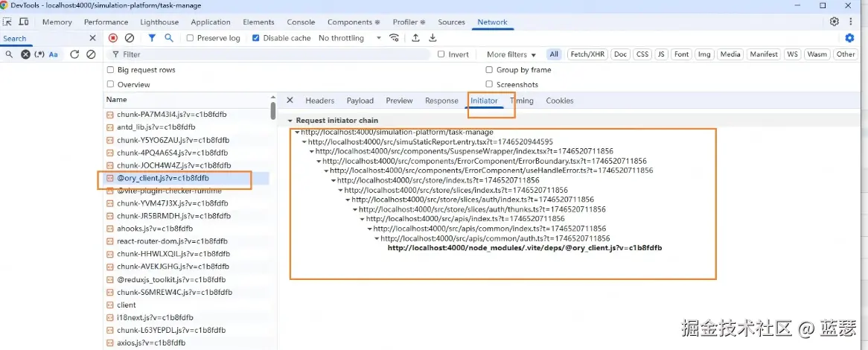This screenshot has height=350, width=868.
Task: Enable Screenshots capture checkbox
Action: 489,84
